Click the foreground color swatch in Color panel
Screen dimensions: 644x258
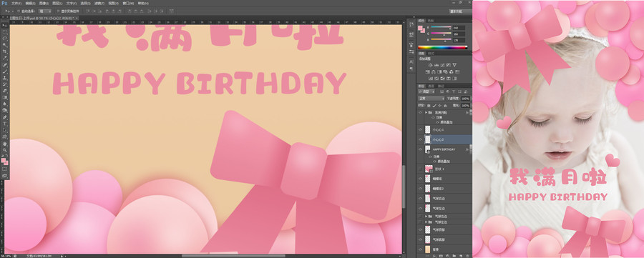tap(420, 29)
